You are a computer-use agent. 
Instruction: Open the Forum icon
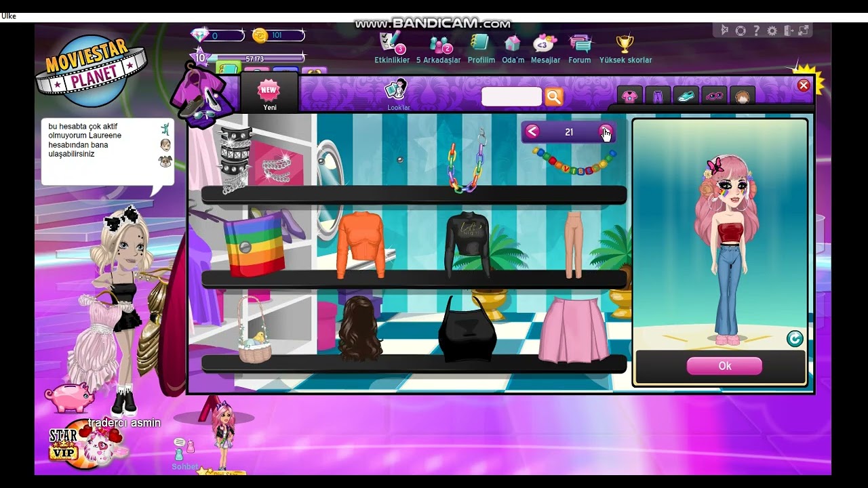click(x=580, y=43)
